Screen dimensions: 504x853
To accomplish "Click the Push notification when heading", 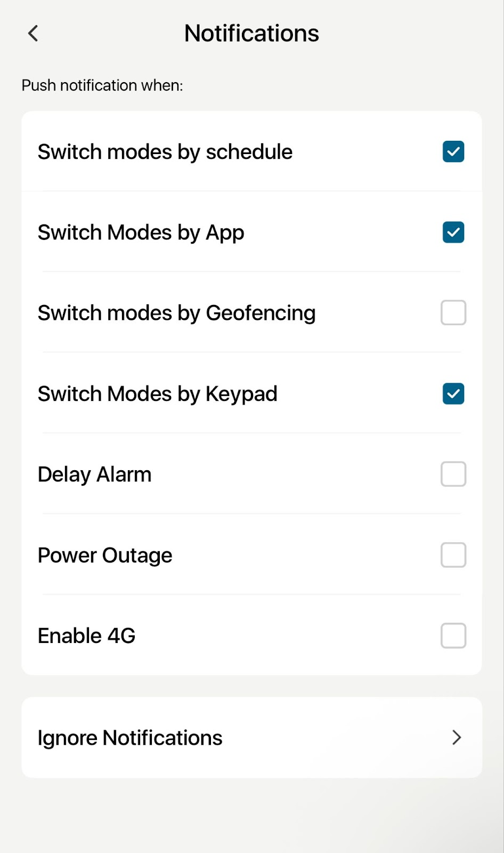I will click(102, 85).
